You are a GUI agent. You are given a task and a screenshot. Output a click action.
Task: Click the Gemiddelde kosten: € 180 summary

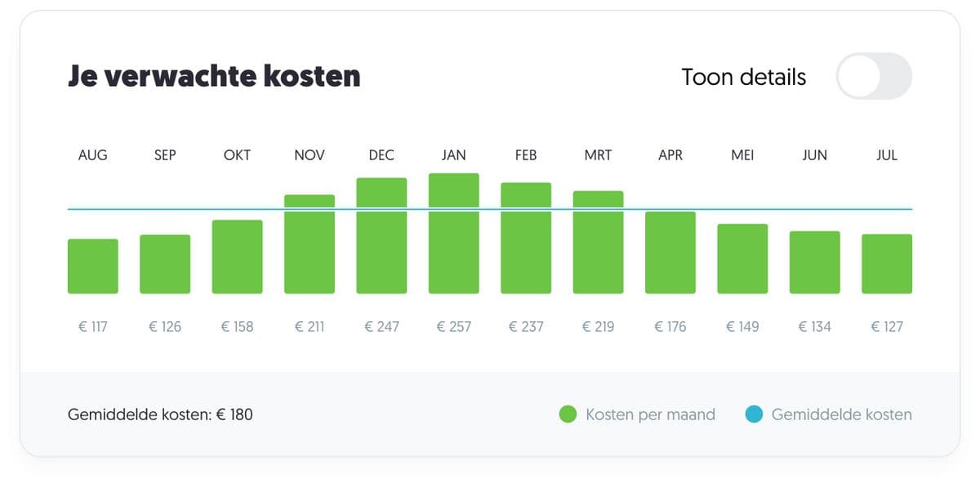[x=160, y=414]
